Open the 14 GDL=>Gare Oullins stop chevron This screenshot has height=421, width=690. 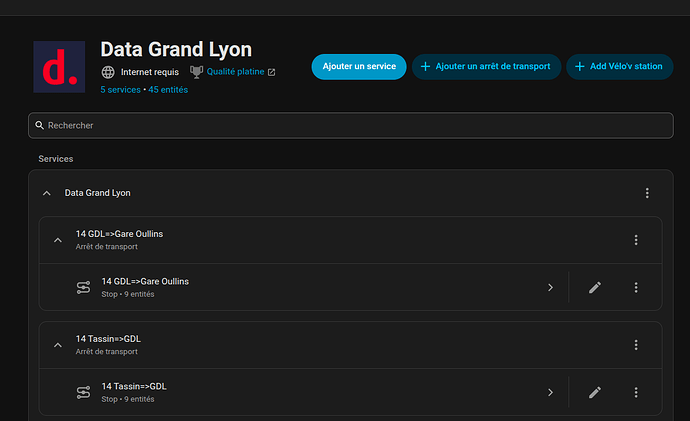pyautogui.click(x=551, y=287)
